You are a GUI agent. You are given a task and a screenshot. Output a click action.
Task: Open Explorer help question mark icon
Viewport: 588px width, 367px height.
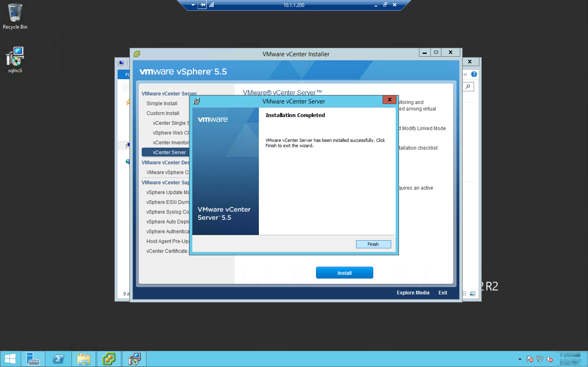click(x=474, y=74)
